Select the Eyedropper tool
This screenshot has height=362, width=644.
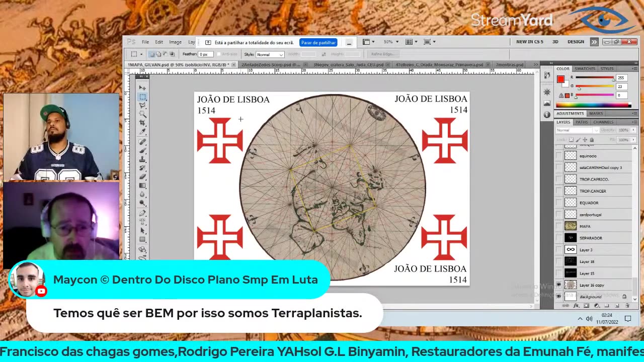point(142,132)
